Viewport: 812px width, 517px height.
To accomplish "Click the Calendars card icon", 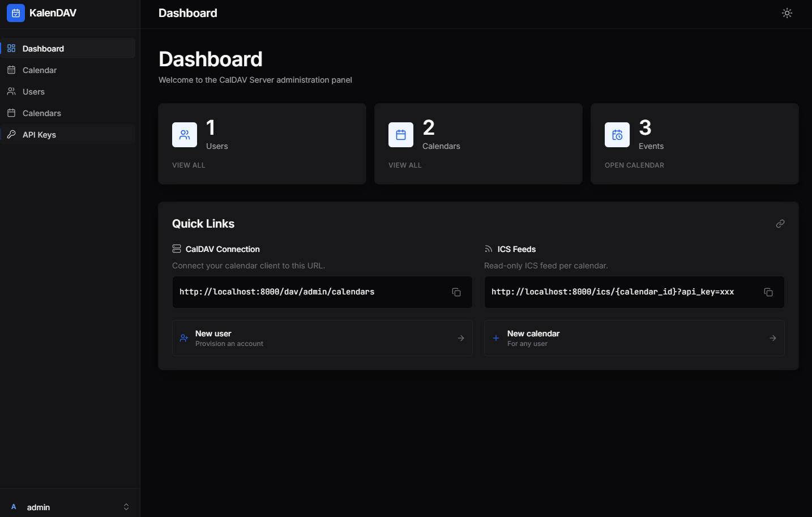I will click(x=401, y=135).
